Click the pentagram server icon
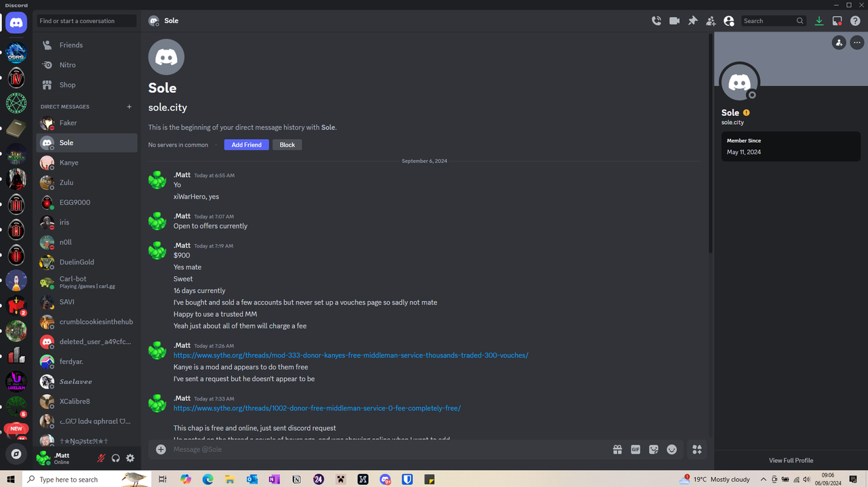 (x=16, y=103)
